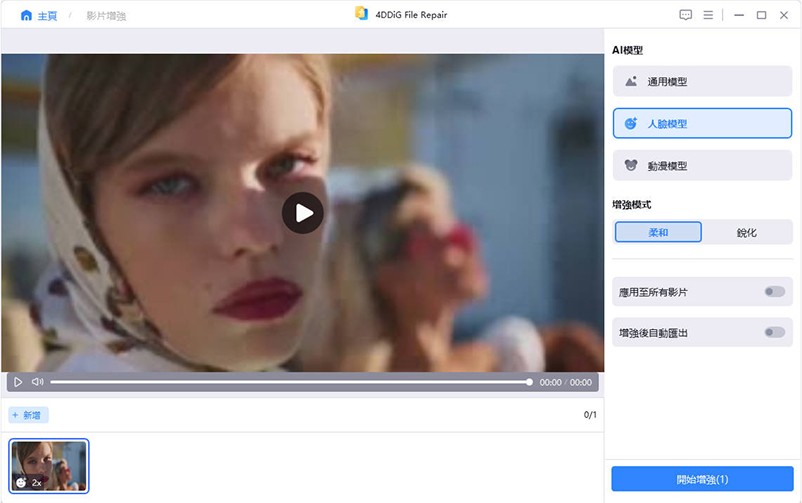Screen dimensions: 802x503
Task: Click the face model icon on thumbnail
Action: (x=21, y=482)
